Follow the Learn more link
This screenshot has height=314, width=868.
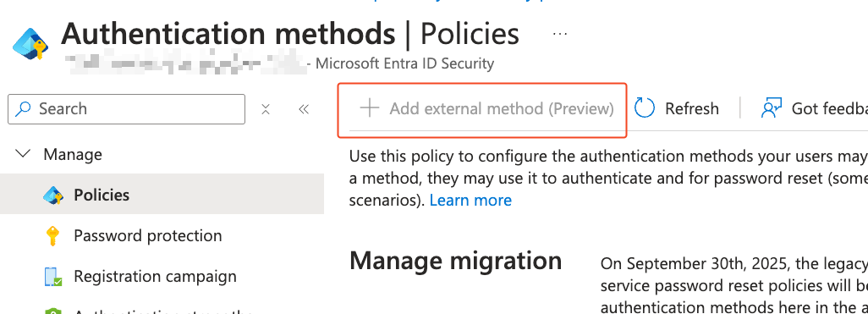[x=470, y=200]
